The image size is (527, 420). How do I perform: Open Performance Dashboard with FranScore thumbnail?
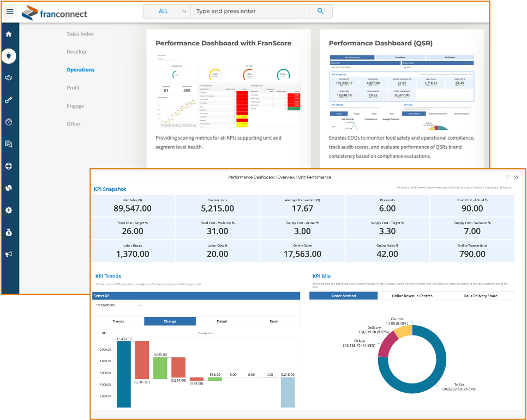(x=229, y=91)
